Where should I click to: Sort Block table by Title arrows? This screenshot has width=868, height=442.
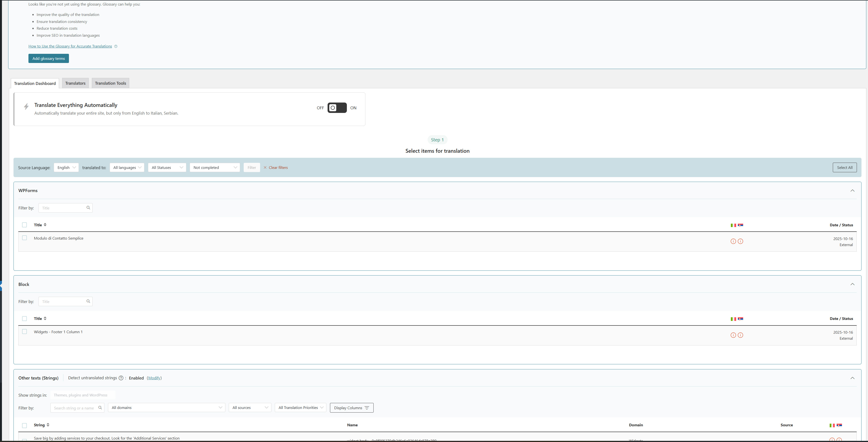click(45, 319)
